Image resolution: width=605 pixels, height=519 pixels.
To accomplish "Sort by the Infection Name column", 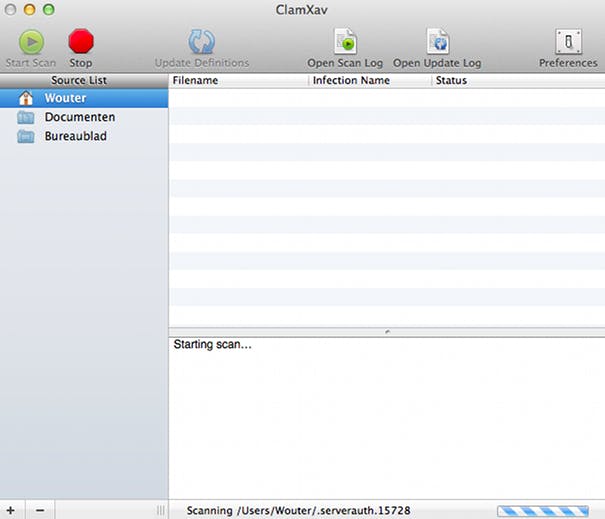I will click(x=370, y=80).
